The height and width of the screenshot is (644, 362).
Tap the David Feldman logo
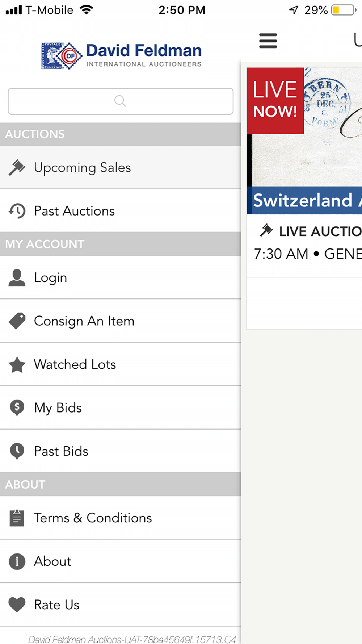click(121, 55)
